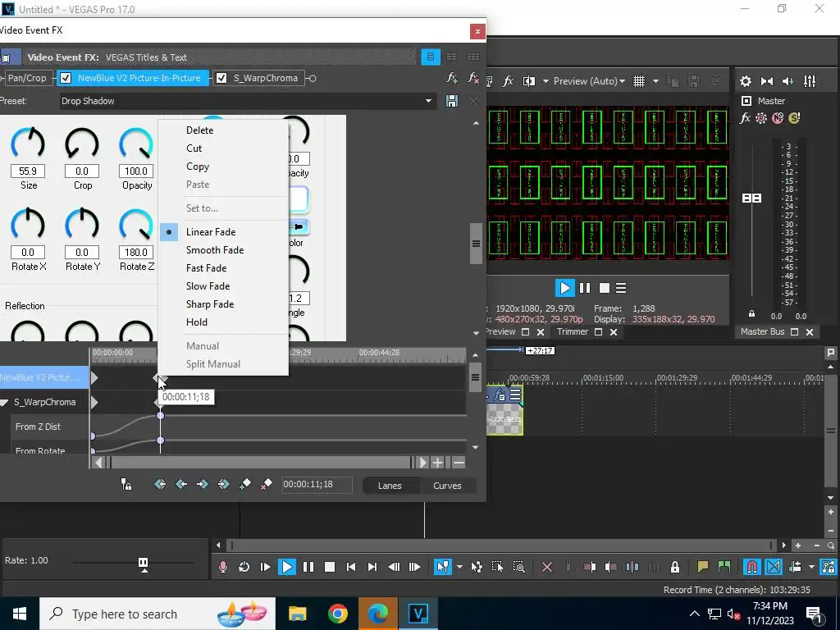Toggle Split Screen View in preview
The height and width of the screenshot is (630, 840).
tap(529, 81)
